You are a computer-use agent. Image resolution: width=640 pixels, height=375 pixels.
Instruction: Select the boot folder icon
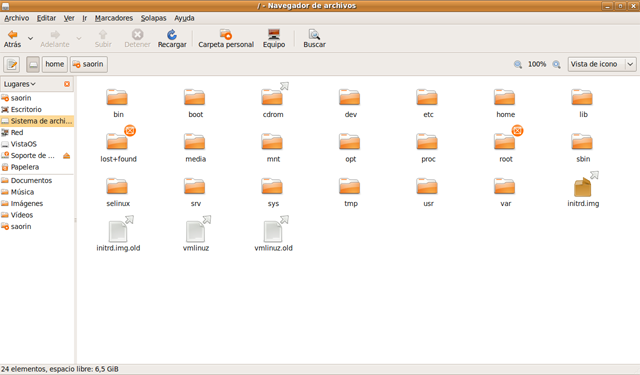click(x=195, y=98)
